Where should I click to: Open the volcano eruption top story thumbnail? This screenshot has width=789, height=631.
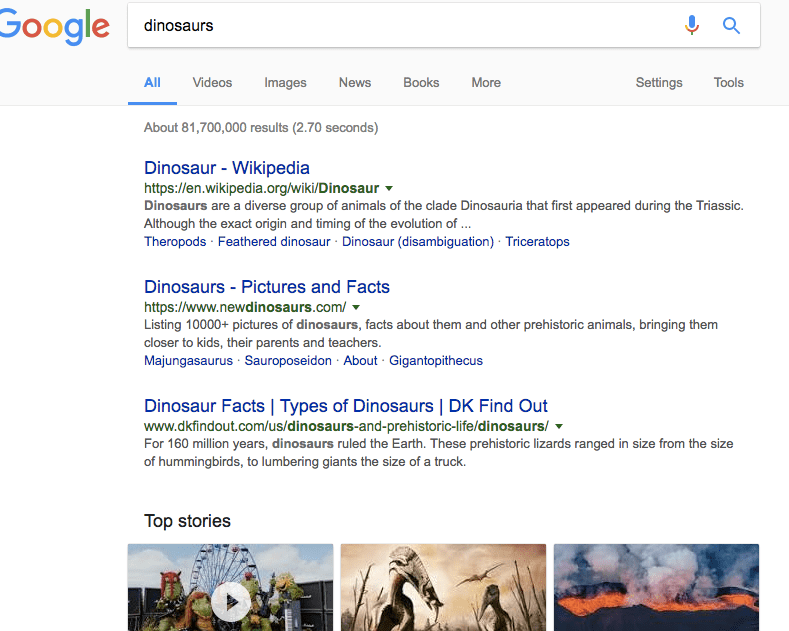656,587
